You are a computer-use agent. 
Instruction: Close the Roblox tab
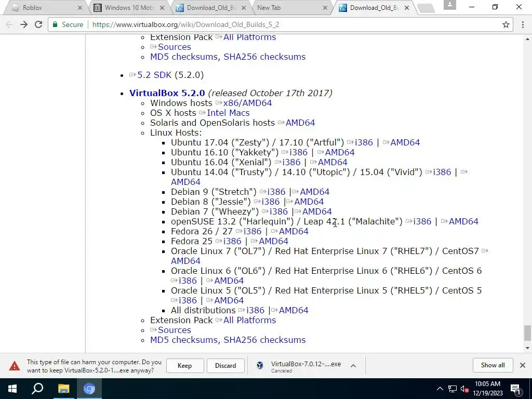pos(79,7)
